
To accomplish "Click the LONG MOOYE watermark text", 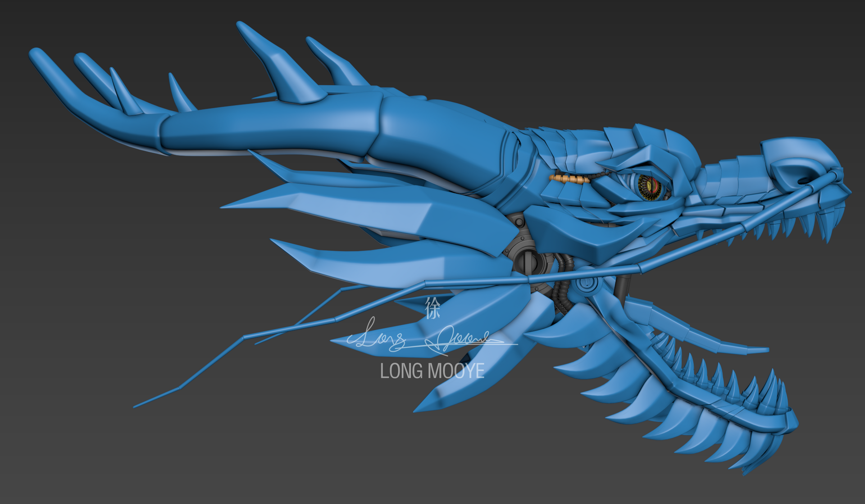I will 432,371.
